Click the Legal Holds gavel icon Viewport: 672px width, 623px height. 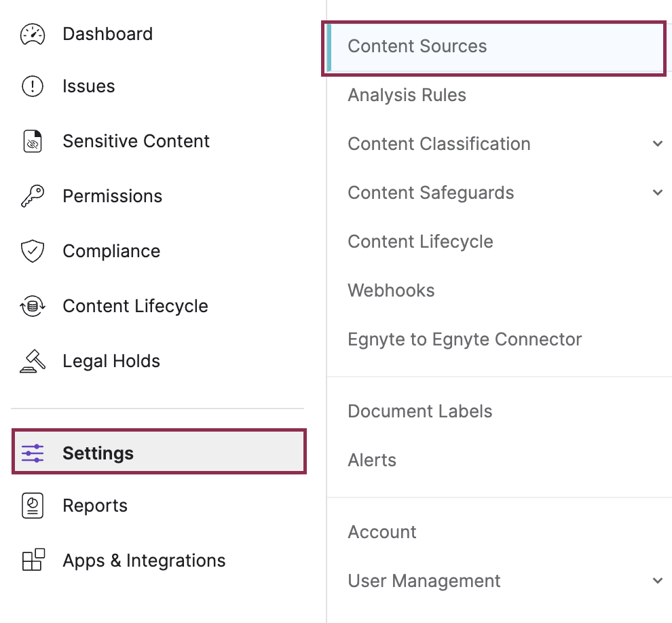[x=33, y=361]
